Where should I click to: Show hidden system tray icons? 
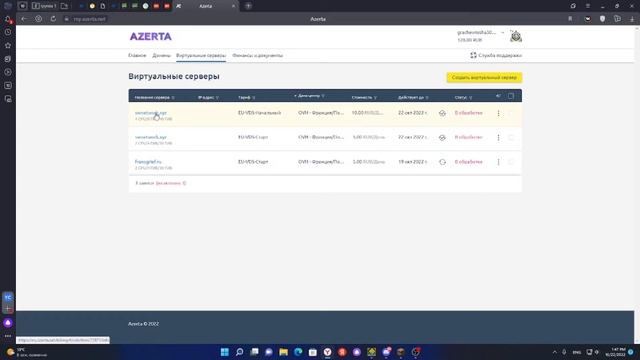coord(554,352)
